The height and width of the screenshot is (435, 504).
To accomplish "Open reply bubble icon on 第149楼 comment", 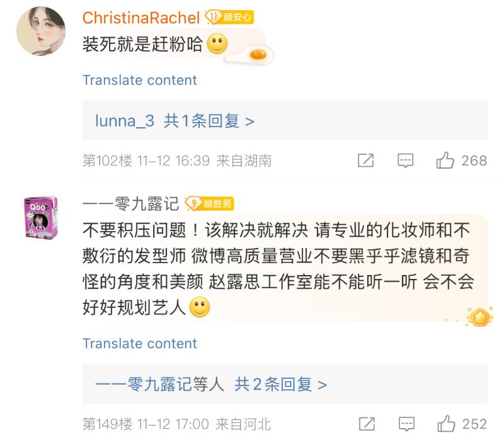I will pyautogui.click(x=405, y=424).
